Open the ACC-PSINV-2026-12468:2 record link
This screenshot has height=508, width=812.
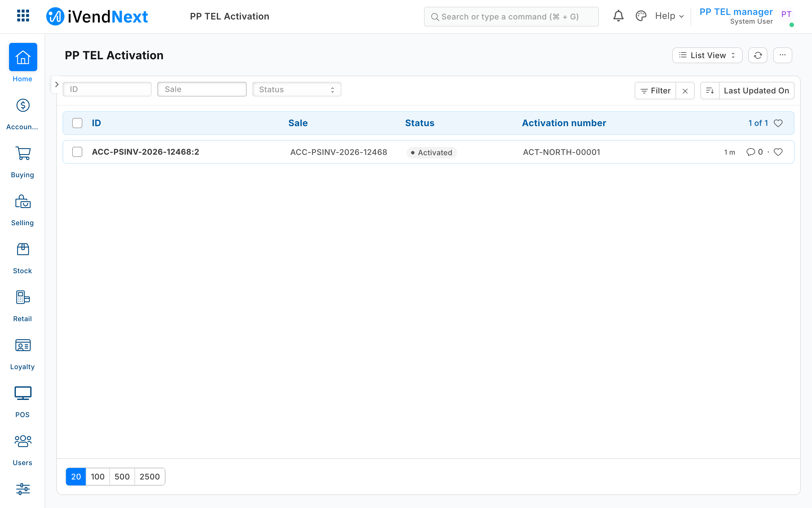click(145, 152)
